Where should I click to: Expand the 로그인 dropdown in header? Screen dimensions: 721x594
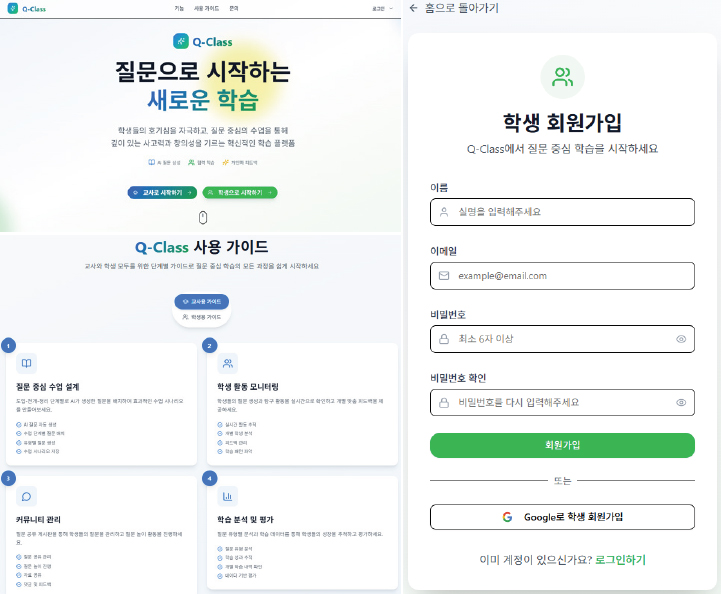coord(383,8)
